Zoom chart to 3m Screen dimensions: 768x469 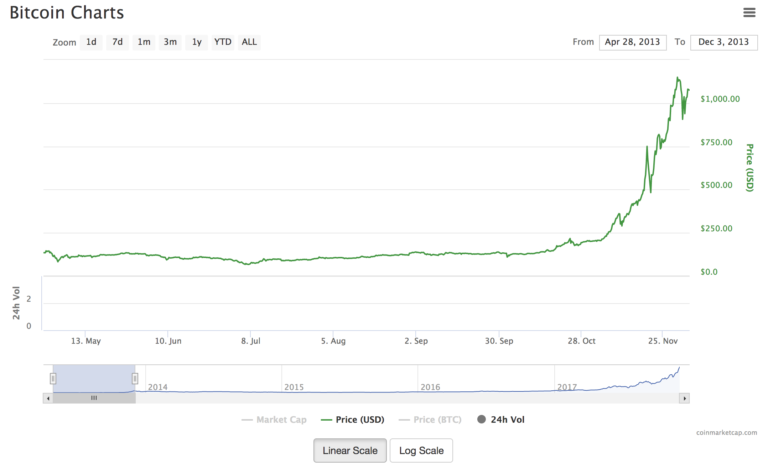pos(170,42)
